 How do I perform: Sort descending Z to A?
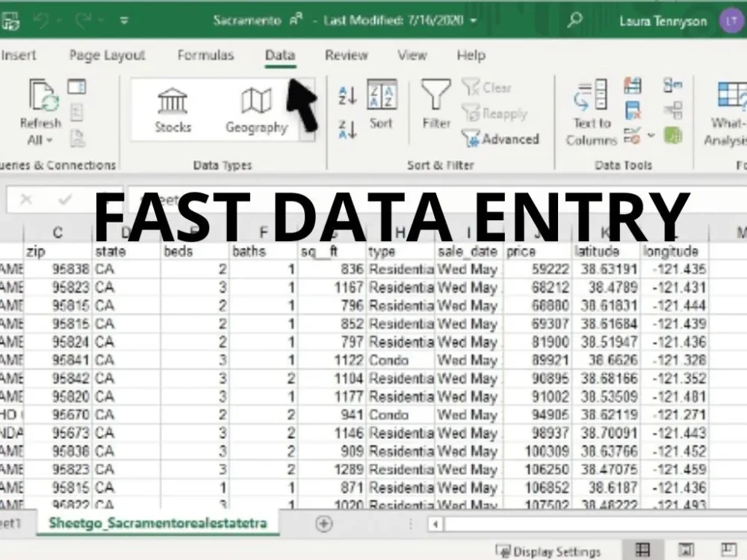tap(347, 129)
